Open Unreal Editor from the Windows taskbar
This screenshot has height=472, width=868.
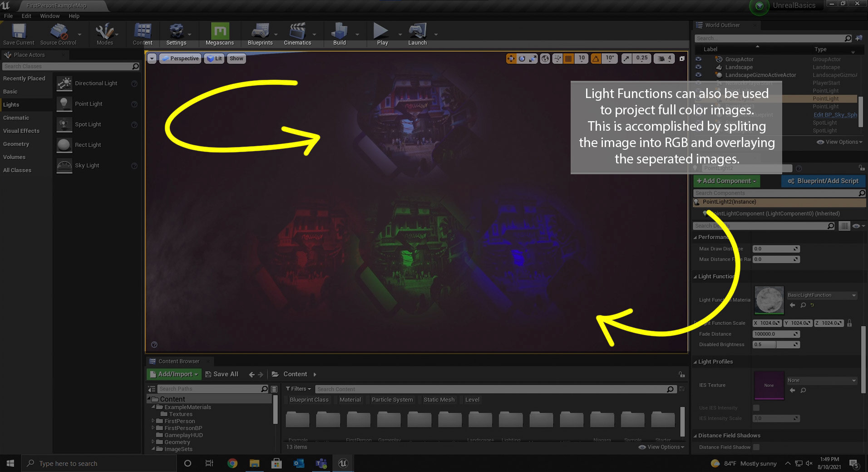tap(343, 463)
